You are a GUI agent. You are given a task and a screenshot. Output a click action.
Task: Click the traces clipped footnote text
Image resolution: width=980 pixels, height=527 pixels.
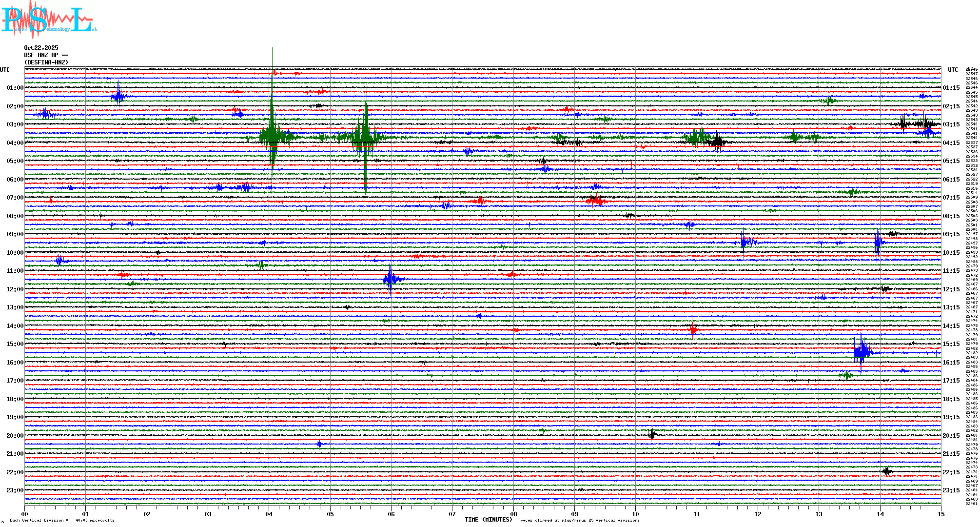578,520
